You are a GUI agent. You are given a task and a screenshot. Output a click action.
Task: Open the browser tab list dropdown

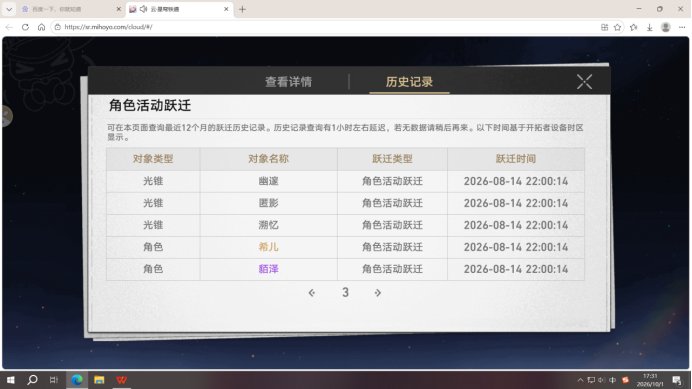(x=9, y=9)
